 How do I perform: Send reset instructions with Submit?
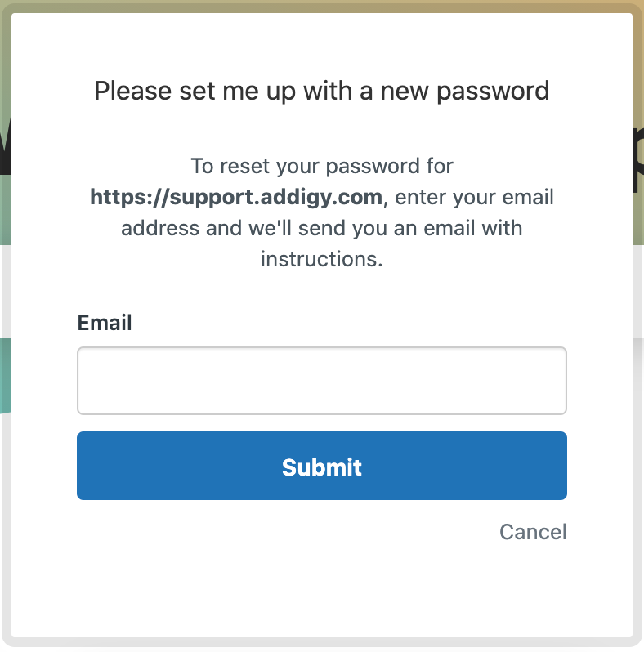(x=321, y=466)
